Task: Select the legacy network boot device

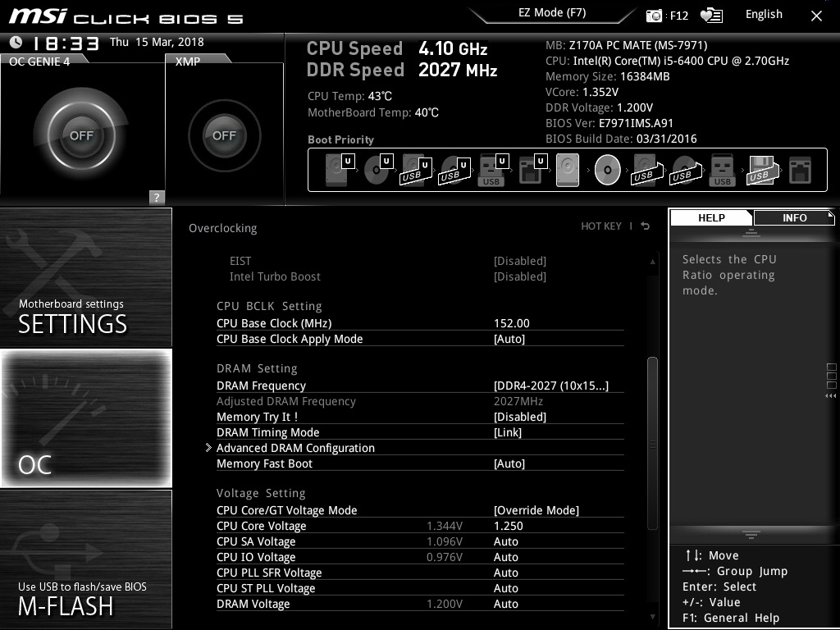Action: [801, 171]
